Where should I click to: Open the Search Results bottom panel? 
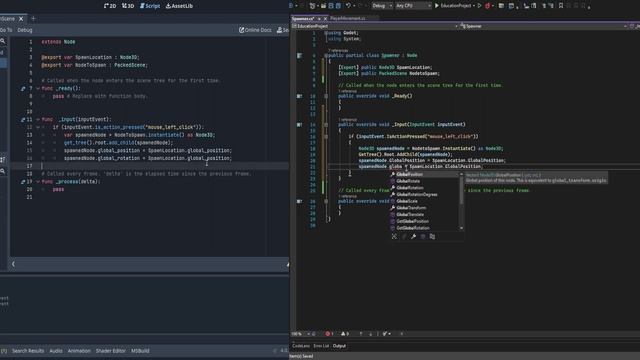click(28, 351)
